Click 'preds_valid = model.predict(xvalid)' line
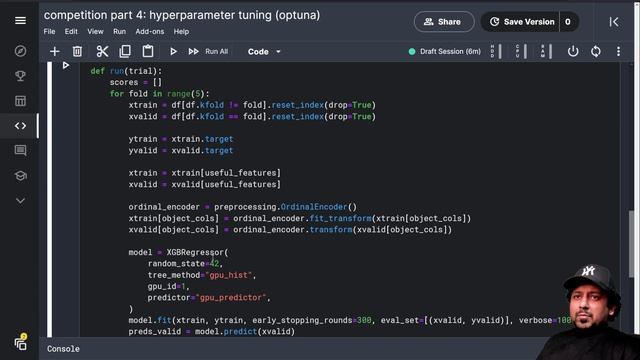The width and height of the screenshot is (640, 360). click(x=211, y=331)
